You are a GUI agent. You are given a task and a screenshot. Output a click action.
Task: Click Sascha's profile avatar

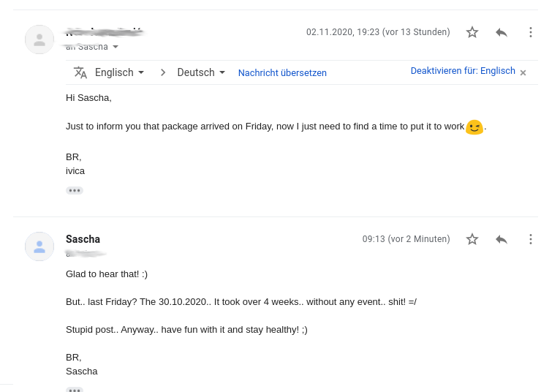[x=39, y=246]
